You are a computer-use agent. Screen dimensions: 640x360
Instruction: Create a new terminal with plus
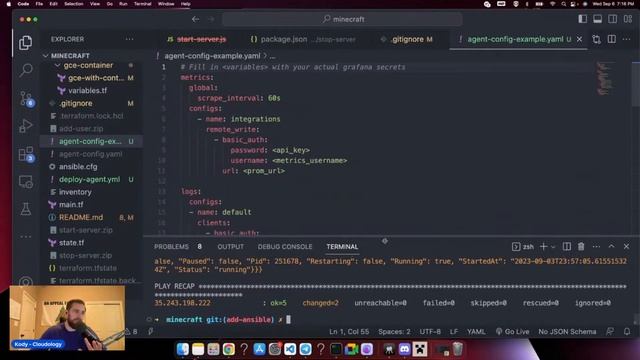coord(543,247)
